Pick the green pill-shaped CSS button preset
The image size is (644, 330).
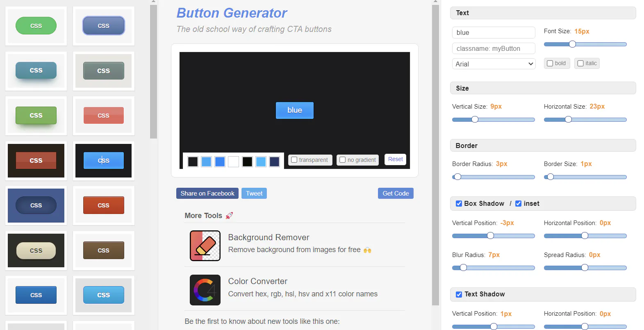[x=36, y=26]
